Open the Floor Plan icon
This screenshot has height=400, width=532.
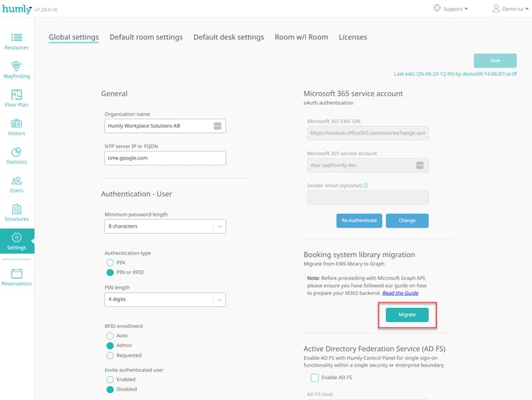tap(16, 94)
